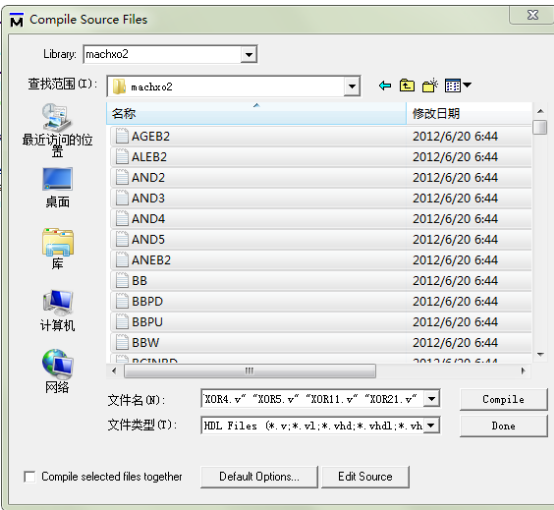Click the vertical scrollbar up arrow
554x510 pixels.
[540, 111]
